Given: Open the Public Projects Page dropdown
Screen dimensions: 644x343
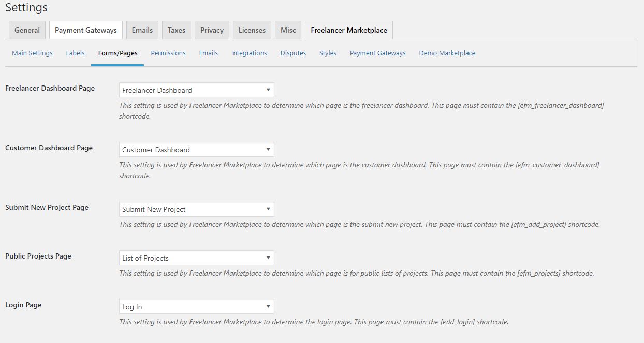Looking at the screenshot, I should click(x=197, y=258).
